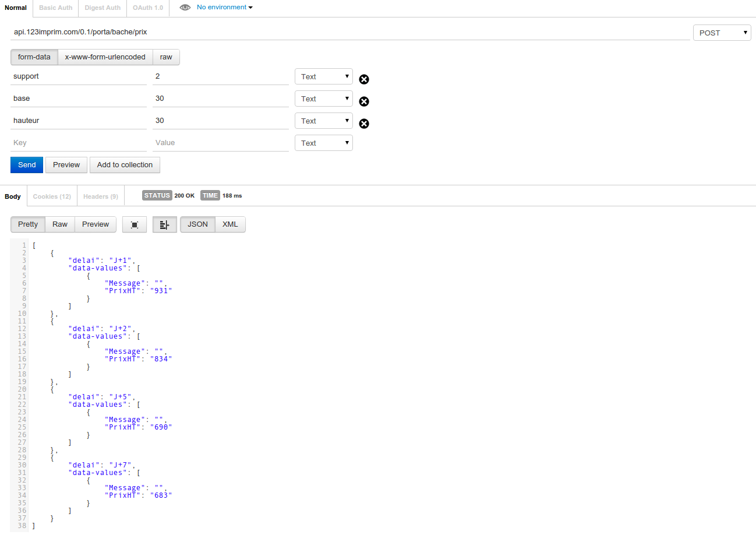Image resolution: width=756 pixels, height=538 pixels.
Task: Open the Text type dropdown for base
Action: pos(324,99)
